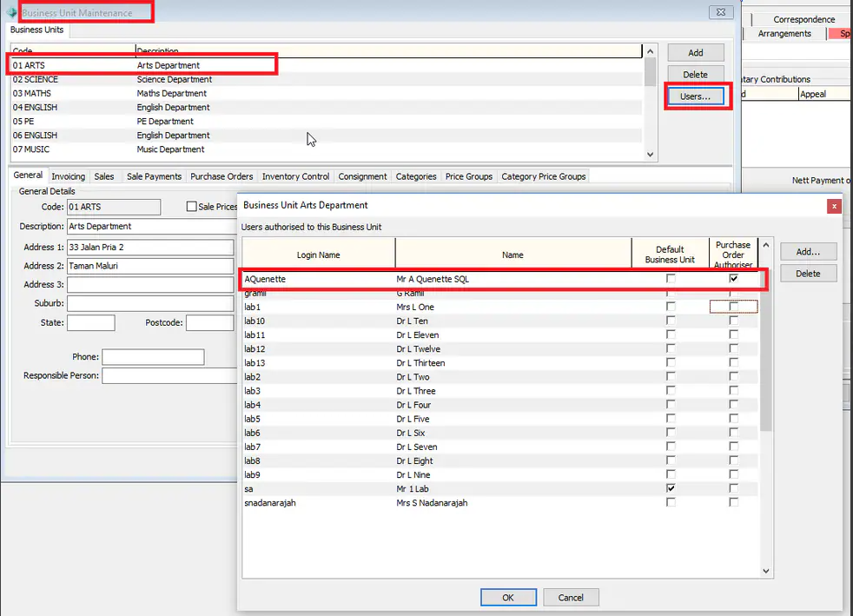Click the Address 2 field
This screenshot has height=616, width=853.
point(150,266)
